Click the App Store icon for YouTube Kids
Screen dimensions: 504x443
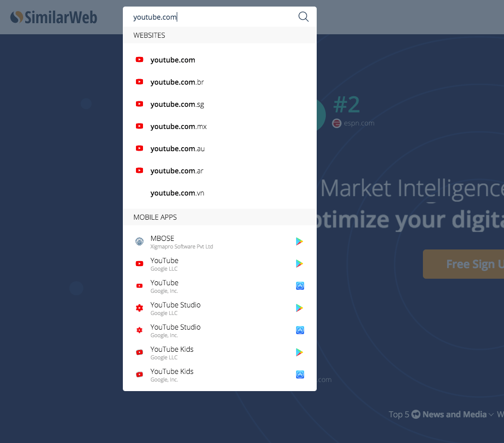click(x=300, y=374)
